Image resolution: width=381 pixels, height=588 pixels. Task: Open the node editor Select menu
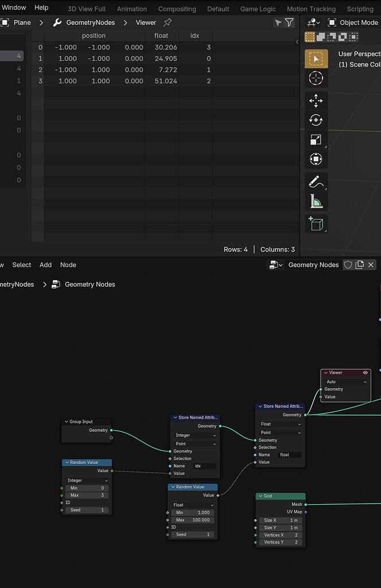tap(22, 265)
